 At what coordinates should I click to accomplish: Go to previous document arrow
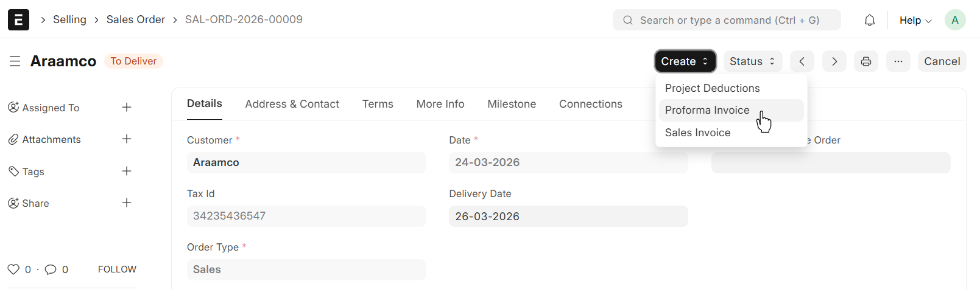point(802,61)
